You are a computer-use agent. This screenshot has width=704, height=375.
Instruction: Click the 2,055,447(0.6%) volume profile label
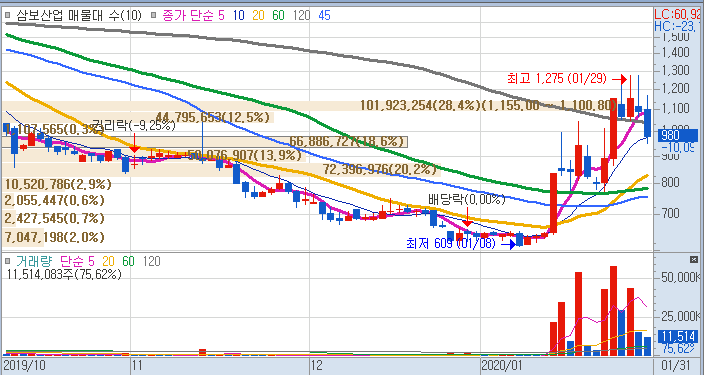(x=54, y=200)
